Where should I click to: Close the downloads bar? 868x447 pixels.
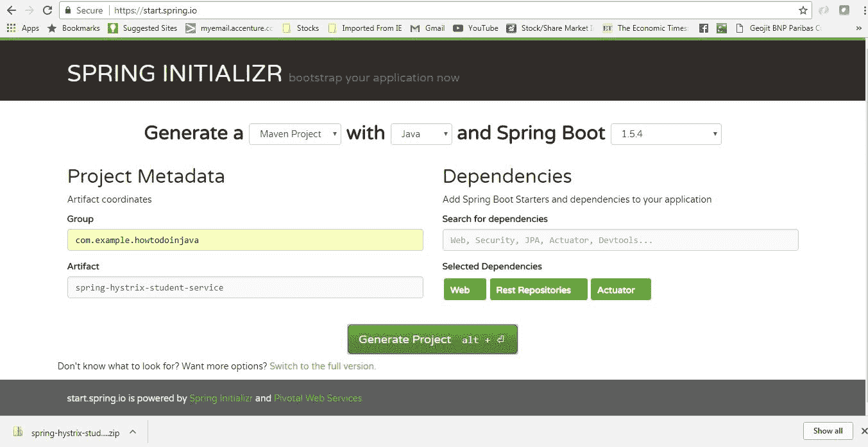(864, 432)
